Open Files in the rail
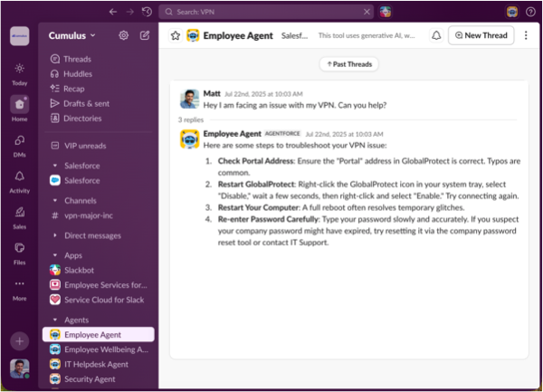Image resolution: width=543 pixels, height=392 pixels. [19, 253]
